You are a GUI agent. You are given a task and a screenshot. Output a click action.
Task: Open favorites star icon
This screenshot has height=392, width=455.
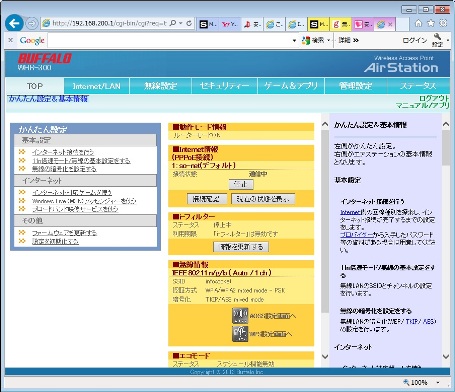pyautogui.click(x=431, y=23)
